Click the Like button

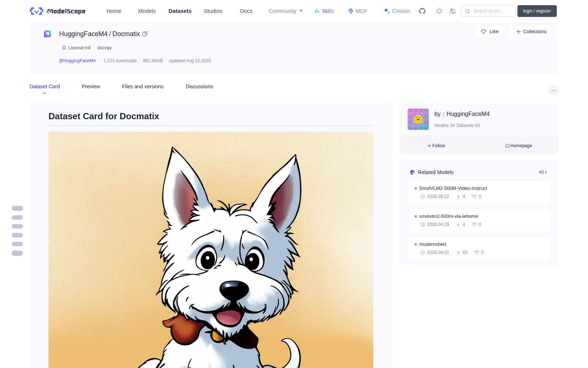(x=489, y=32)
